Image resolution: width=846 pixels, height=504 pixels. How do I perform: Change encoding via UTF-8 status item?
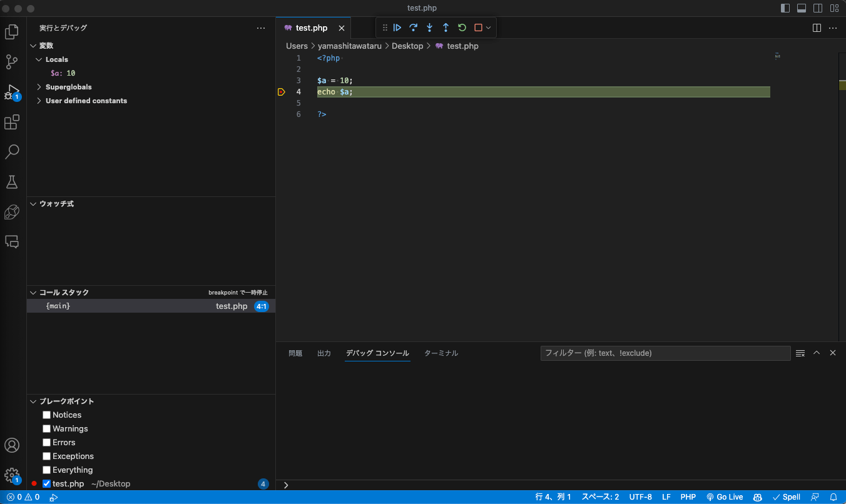pos(641,497)
